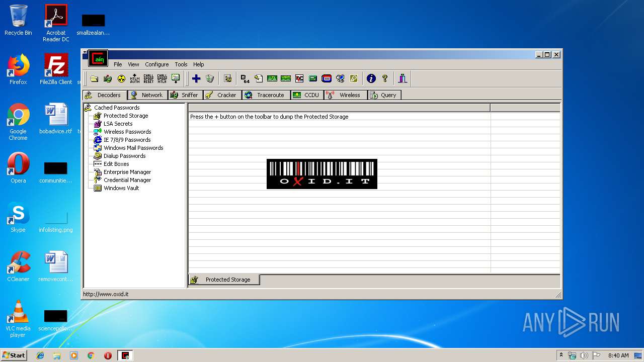Open the View menu

coord(133,64)
